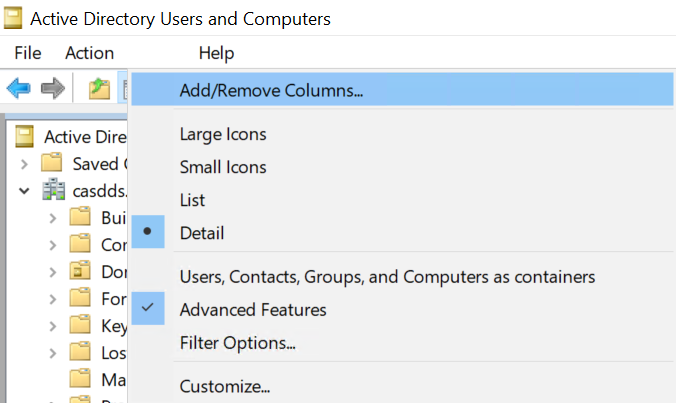Select the Dor tree row text

click(x=114, y=272)
